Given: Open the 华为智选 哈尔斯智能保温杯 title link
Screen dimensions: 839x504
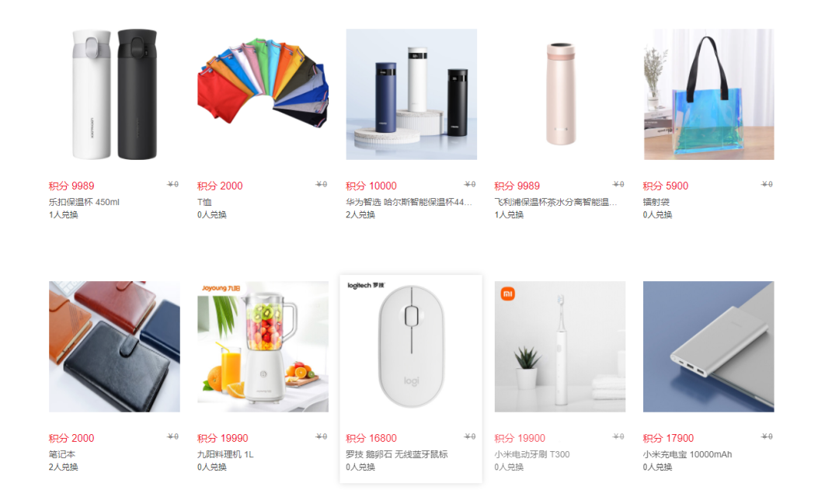Looking at the screenshot, I should [x=409, y=202].
